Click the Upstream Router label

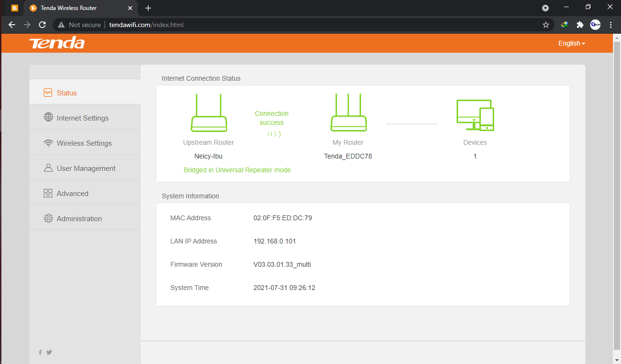point(209,142)
